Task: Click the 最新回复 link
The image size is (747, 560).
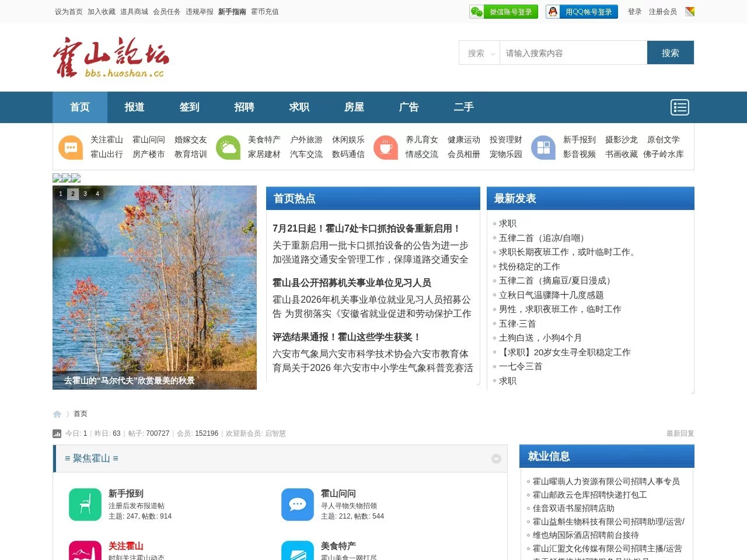Action: tap(680, 433)
